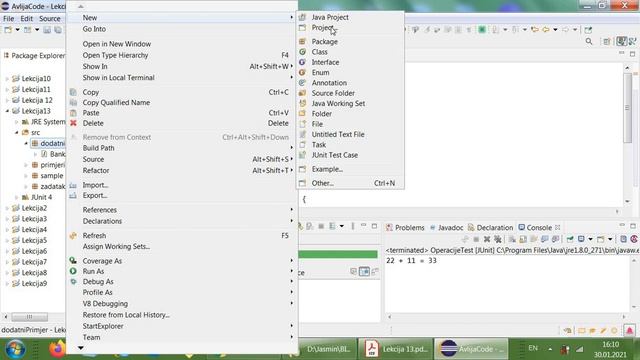
Task: Select the JUnit 4 library
Action: [x=41, y=197]
